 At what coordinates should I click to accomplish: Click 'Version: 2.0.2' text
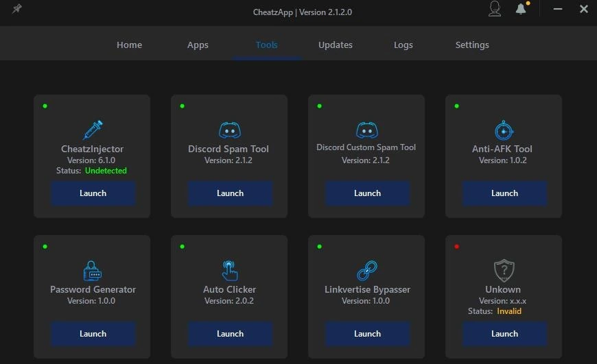[x=229, y=301]
